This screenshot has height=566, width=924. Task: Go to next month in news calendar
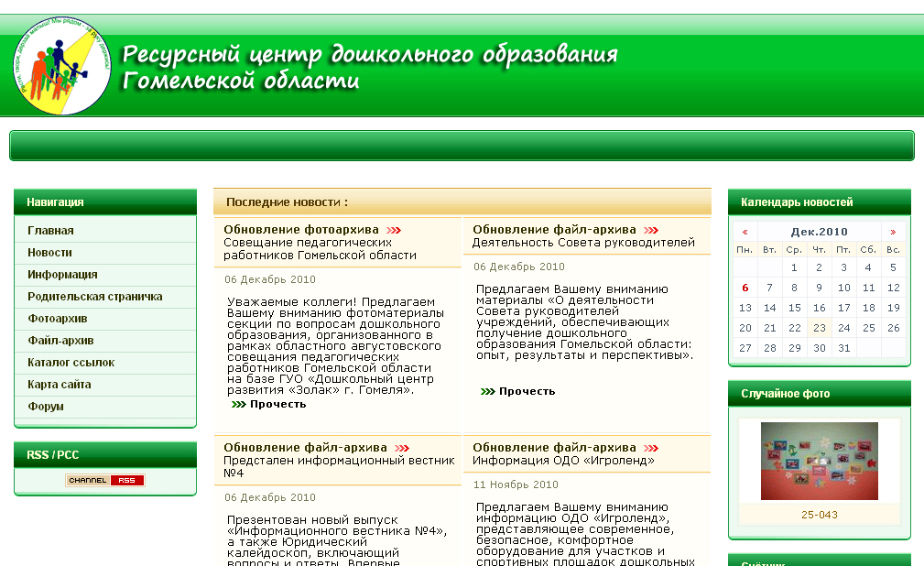[x=893, y=232]
